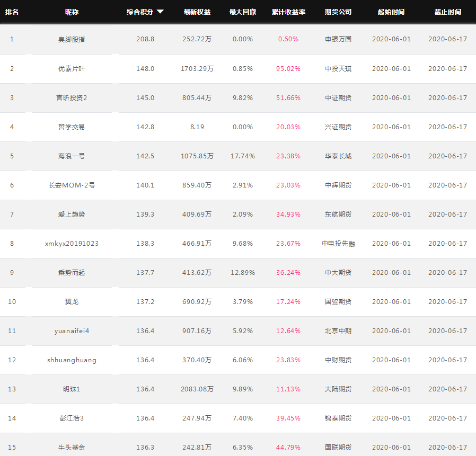Select nickname 彭江浩3
Screen dimensions: 476x456
tap(72, 418)
